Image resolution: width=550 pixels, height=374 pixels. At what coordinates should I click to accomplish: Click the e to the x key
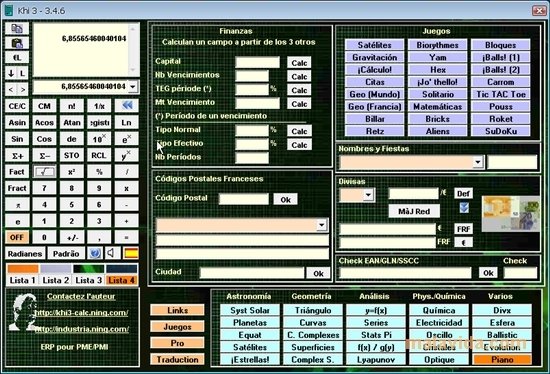126,139
